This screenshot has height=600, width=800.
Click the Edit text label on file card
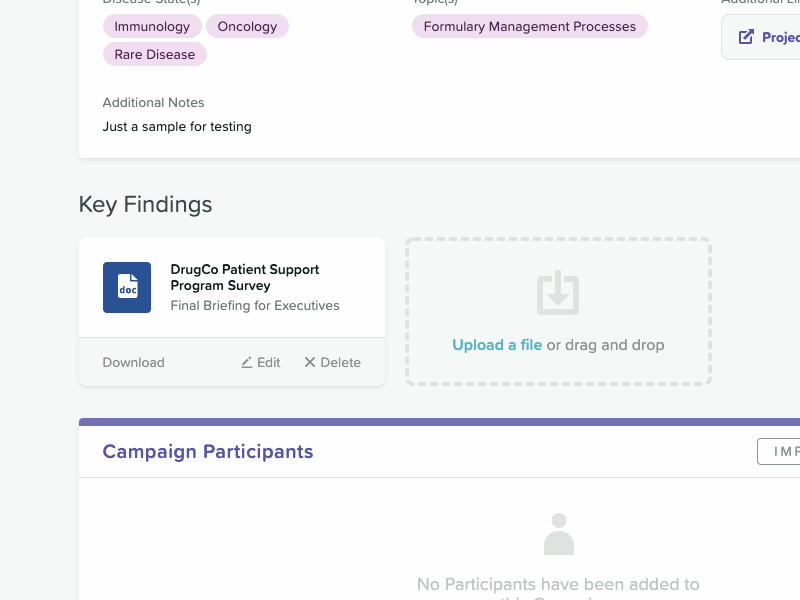269,362
